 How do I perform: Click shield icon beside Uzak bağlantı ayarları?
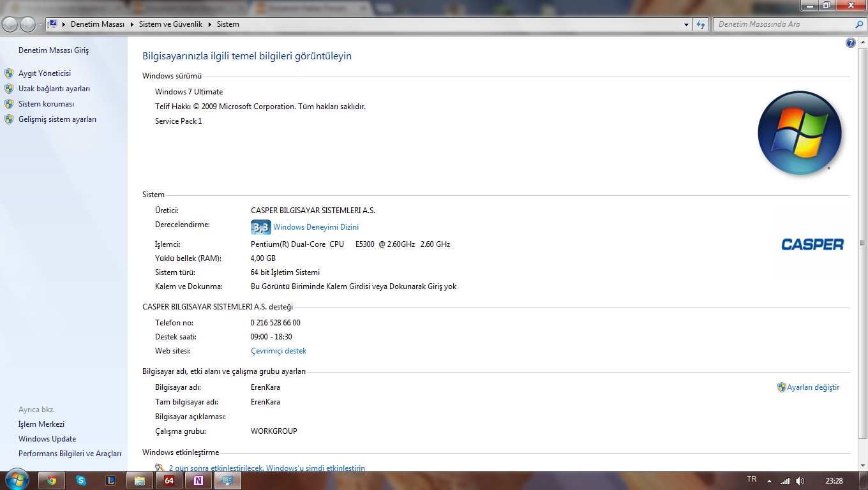[x=9, y=89]
